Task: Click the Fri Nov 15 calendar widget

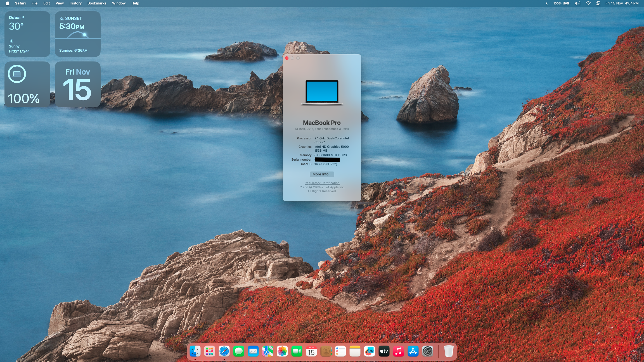Action: [x=78, y=84]
